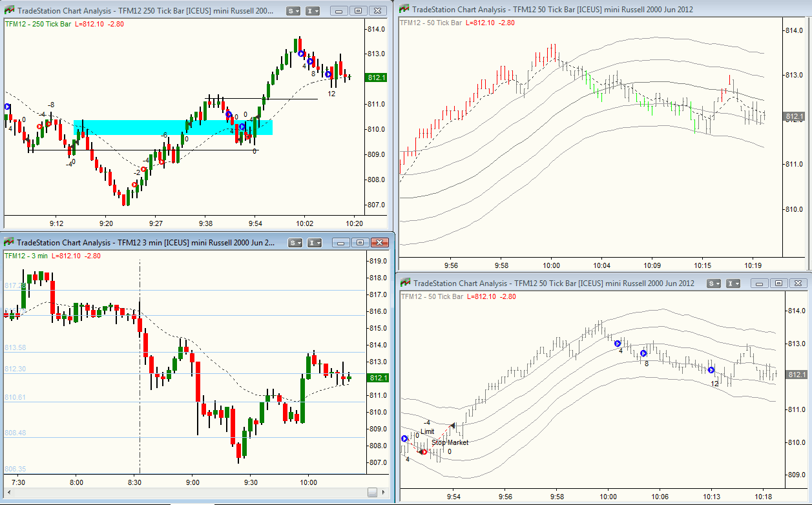812x505 pixels.
Task: Click the TradeStation icon of the bottom-right 50 Tick window
Action: pyautogui.click(x=406, y=283)
